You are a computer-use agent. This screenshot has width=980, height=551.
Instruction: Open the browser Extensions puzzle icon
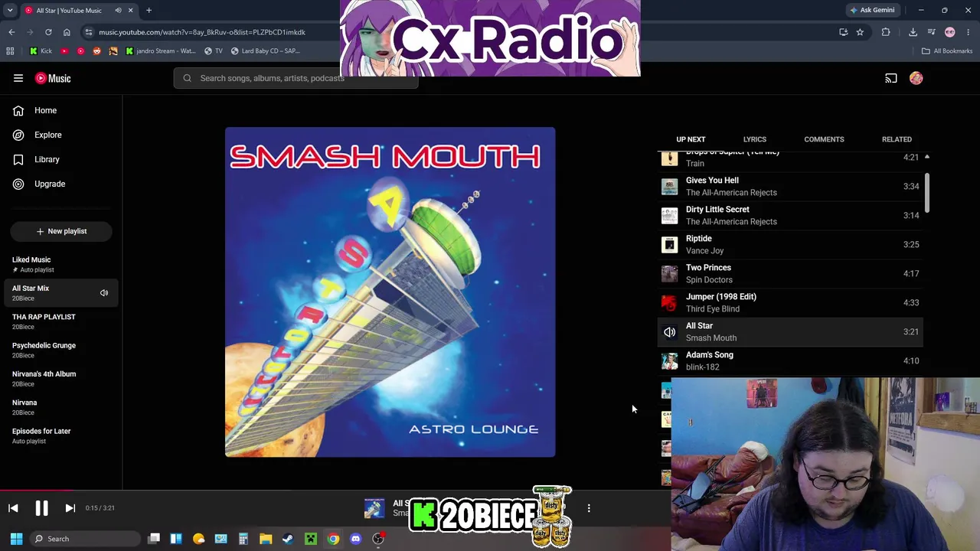pos(886,32)
